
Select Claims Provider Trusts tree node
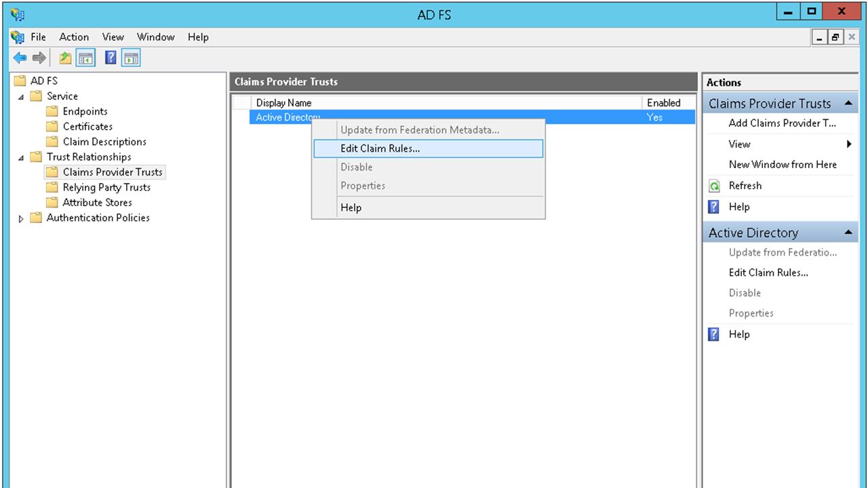tap(113, 172)
